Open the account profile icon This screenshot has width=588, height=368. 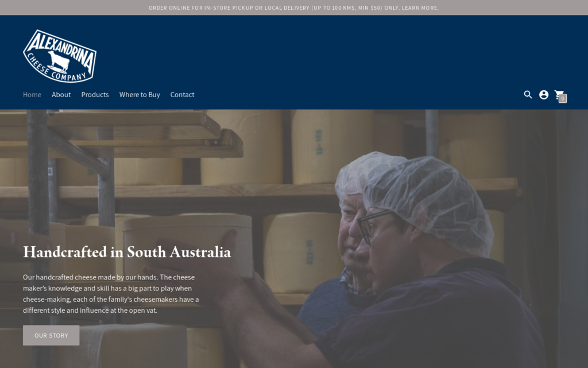(544, 95)
